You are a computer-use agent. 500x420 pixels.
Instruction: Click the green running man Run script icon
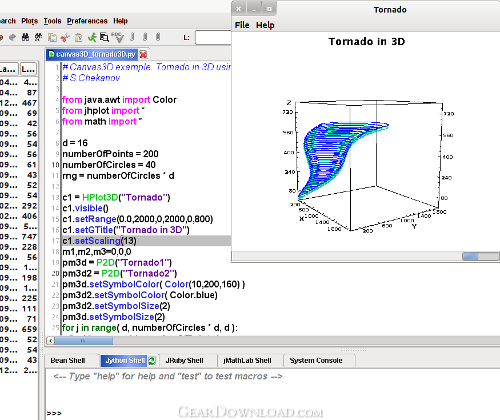coord(92,37)
